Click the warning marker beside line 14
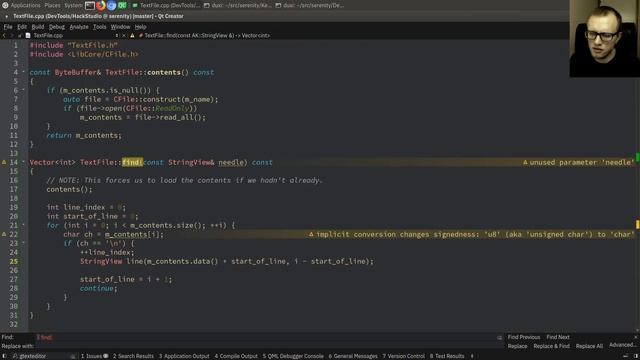Image resolution: width=640 pixels, height=360 pixels. pyautogui.click(x=4, y=162)
